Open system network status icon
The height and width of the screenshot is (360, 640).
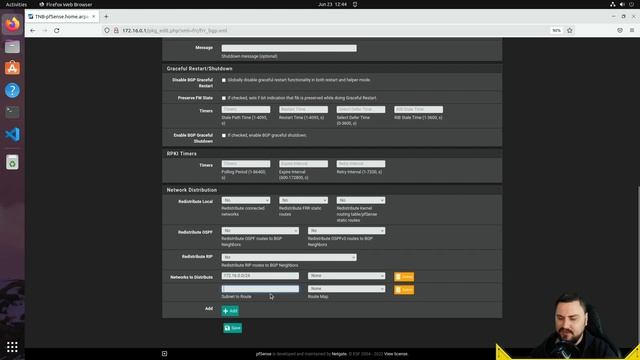point(613,4)
